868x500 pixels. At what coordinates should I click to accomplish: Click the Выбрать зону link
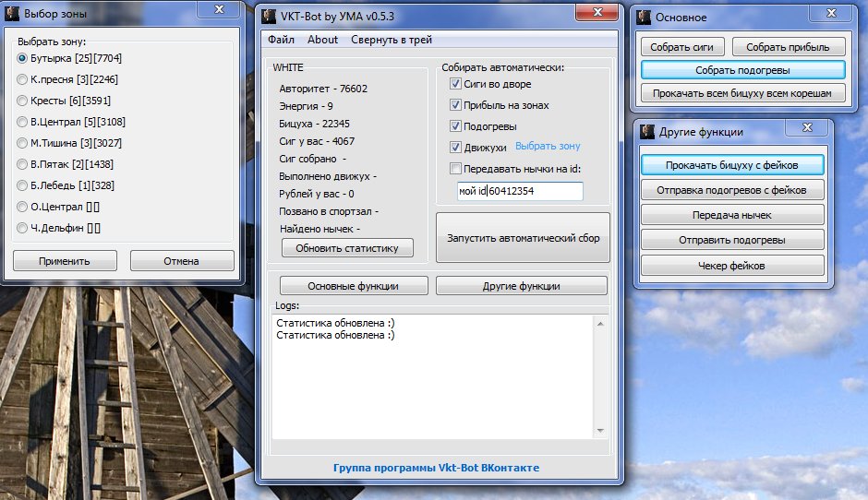(548, 146)
